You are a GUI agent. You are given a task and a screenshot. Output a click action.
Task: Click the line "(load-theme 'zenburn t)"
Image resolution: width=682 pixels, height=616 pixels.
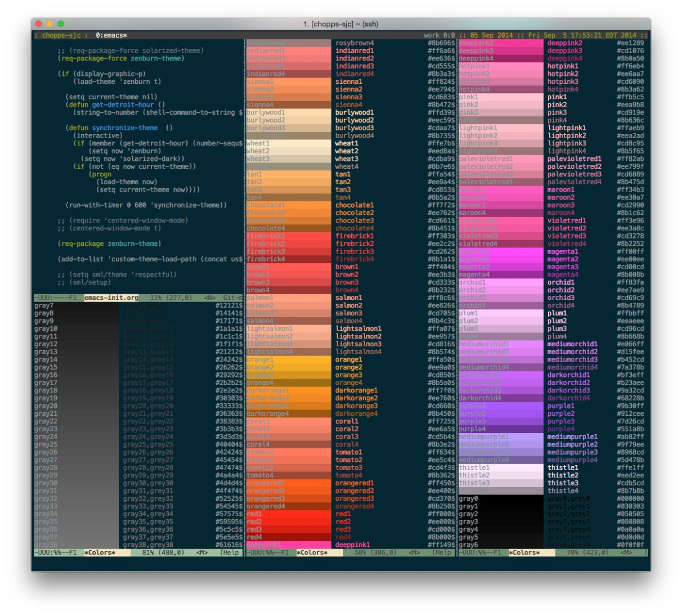[117, 82]
